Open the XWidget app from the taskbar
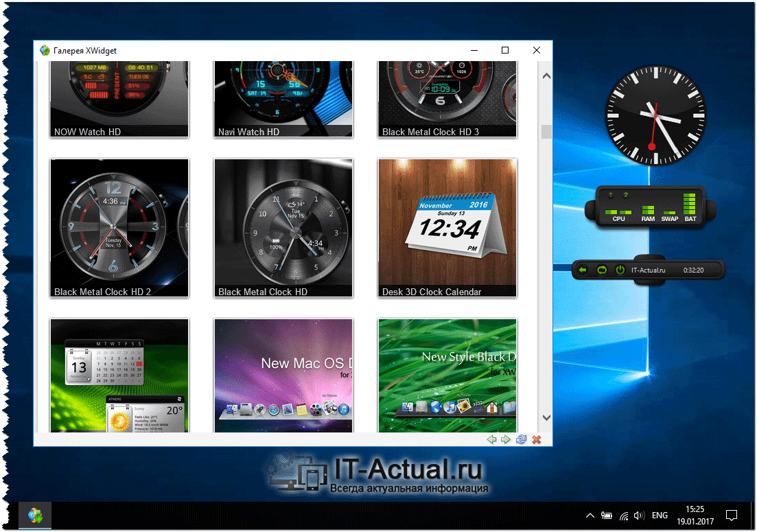757x532 pixels. 34,515
